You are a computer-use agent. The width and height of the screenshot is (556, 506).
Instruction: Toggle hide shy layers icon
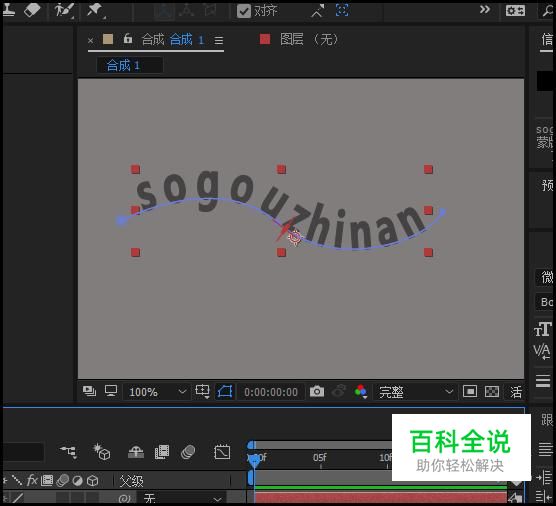136,452
